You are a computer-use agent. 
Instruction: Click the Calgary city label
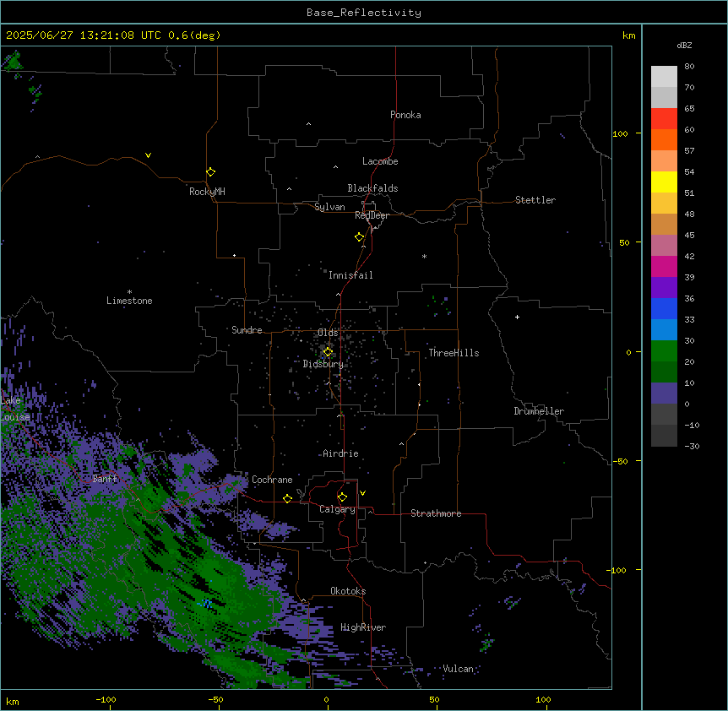tap(338, 509)
